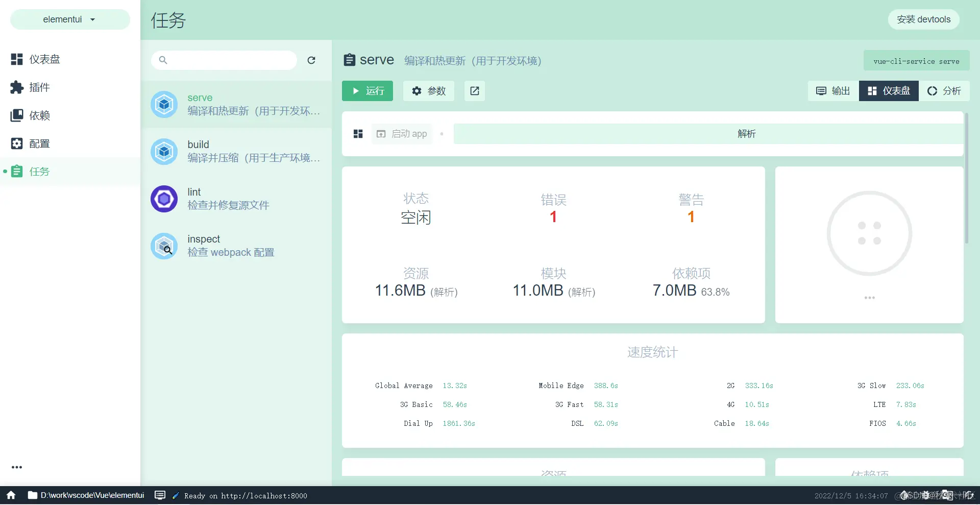
Task: Click the 安装 devtools button
Action: (924, 19)
